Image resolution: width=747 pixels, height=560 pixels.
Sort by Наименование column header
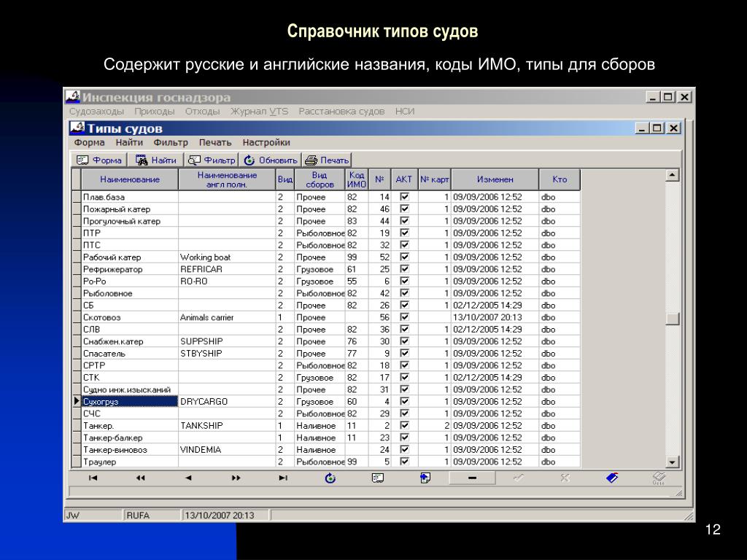[x=130, y=179]
